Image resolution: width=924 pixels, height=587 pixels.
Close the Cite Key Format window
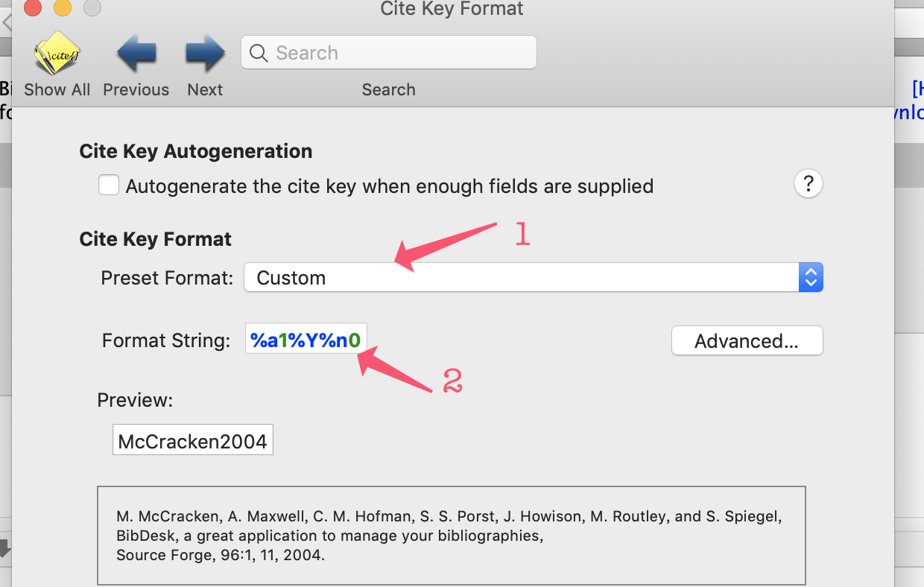33,8
